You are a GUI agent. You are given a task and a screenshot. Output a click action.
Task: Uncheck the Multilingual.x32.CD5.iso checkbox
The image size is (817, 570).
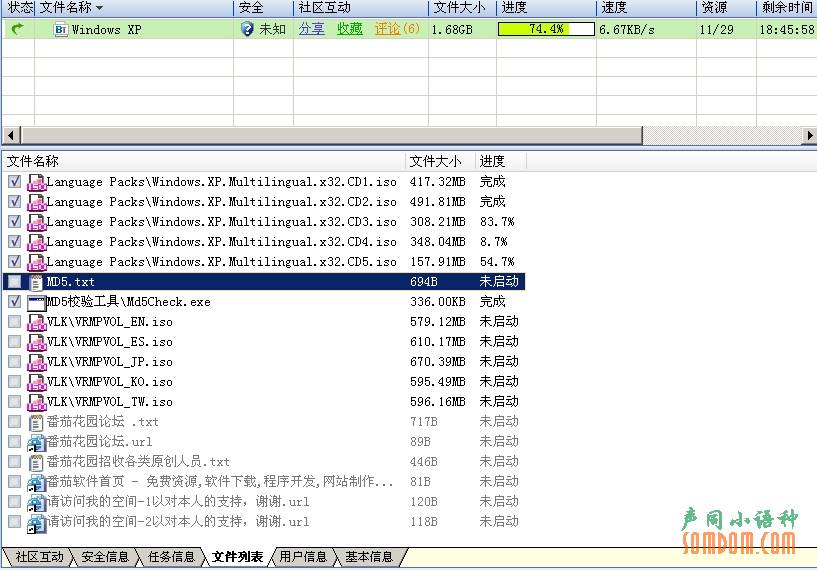click(15, 261)
